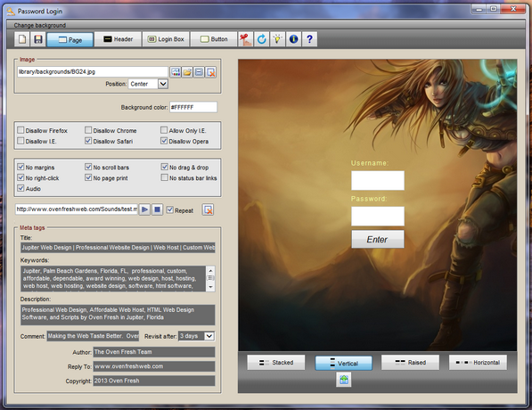Click the red ribbon icon on the toolbar
The image size is (532, 410).
click(245, 39)
